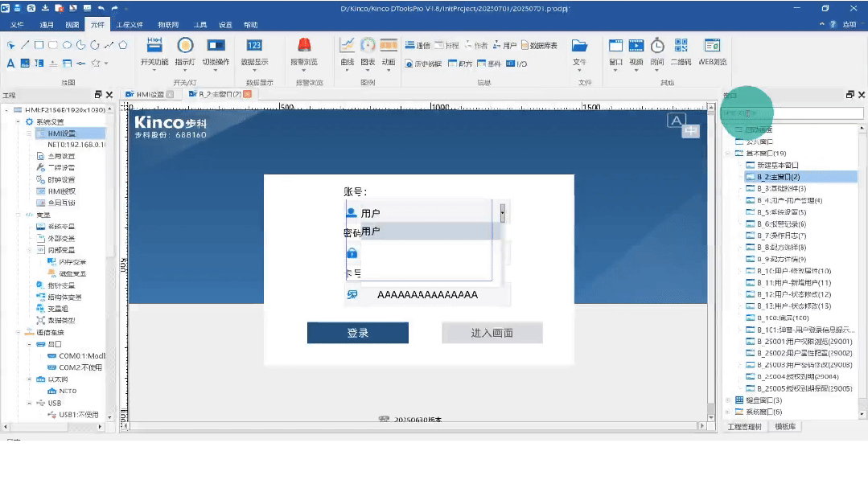Open the 工程文件 ribbon tab
The height and width of the screenshot is (488, 868).
click(x=129, y=25)
